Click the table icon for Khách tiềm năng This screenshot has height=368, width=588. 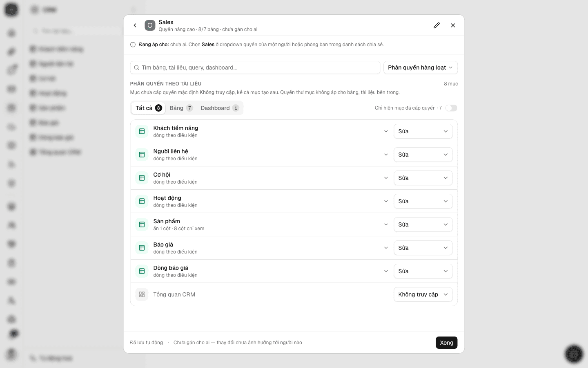pos(142,131)
